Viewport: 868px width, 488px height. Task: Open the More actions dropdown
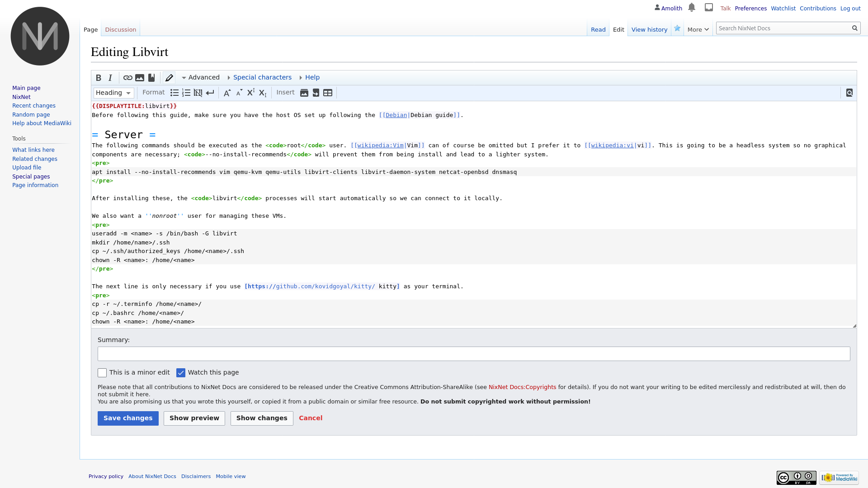click(698, 29)
